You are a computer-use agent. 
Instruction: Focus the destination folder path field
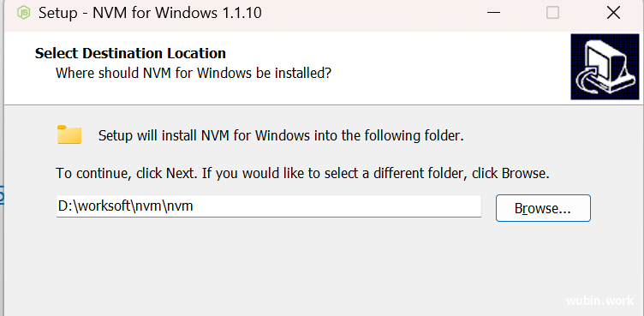[x=269, y=206]
